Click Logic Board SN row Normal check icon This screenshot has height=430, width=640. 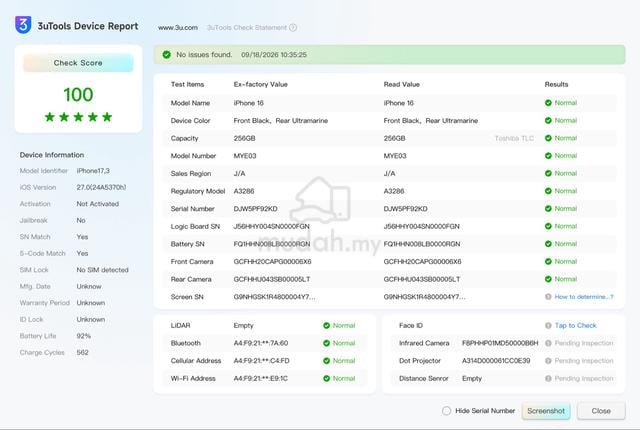pos(548,226)
